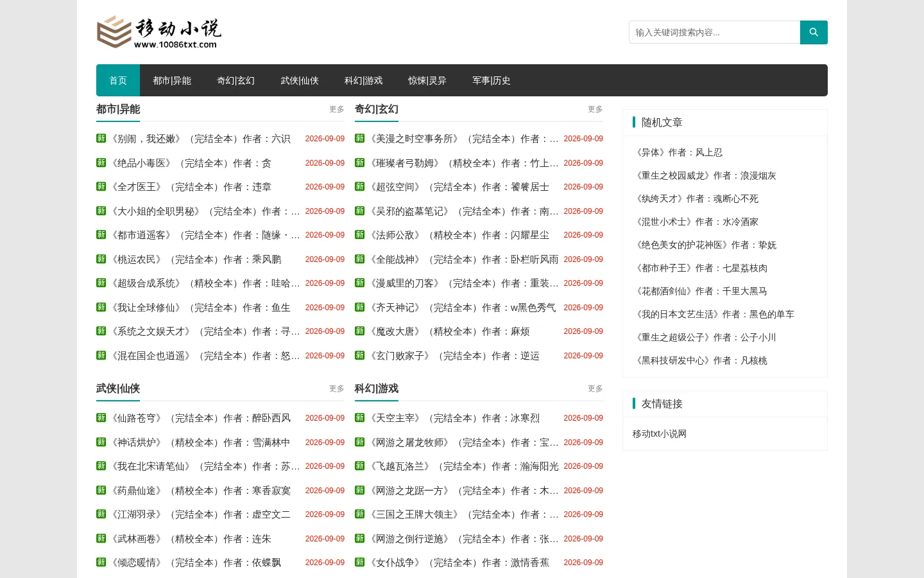Open the 移动txt小说网 friendly link
This screenshot has height=578, width=924.
point(660,433)
